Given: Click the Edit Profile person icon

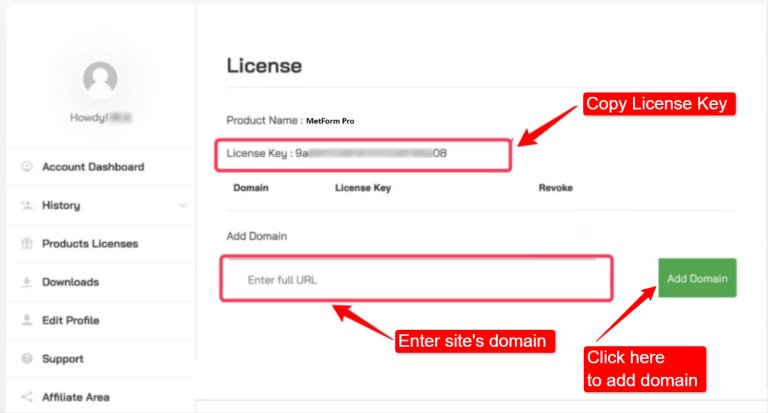Looking at the screenshot, I should point(26,320).
